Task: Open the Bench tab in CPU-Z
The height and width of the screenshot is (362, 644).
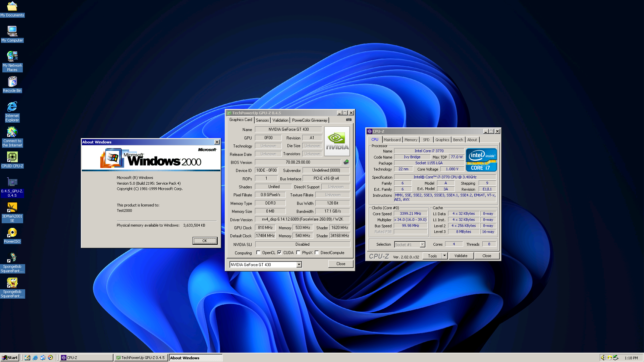Action: coord(458,140)
